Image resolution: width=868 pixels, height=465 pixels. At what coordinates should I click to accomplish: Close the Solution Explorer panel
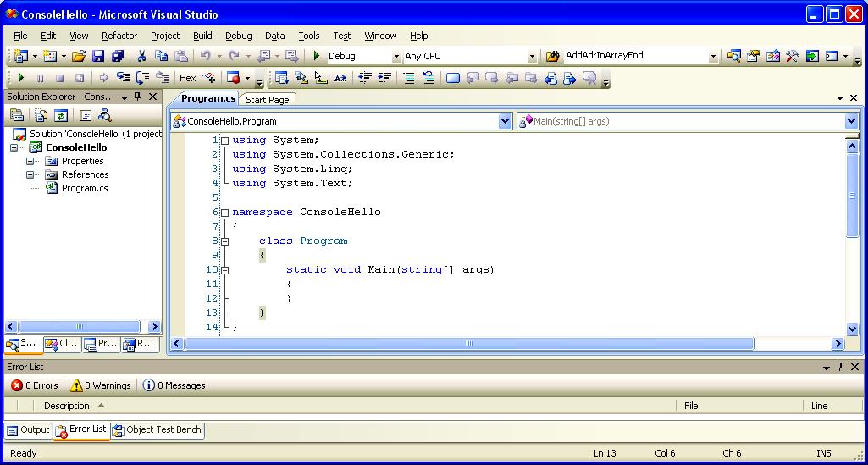[153, 97]
